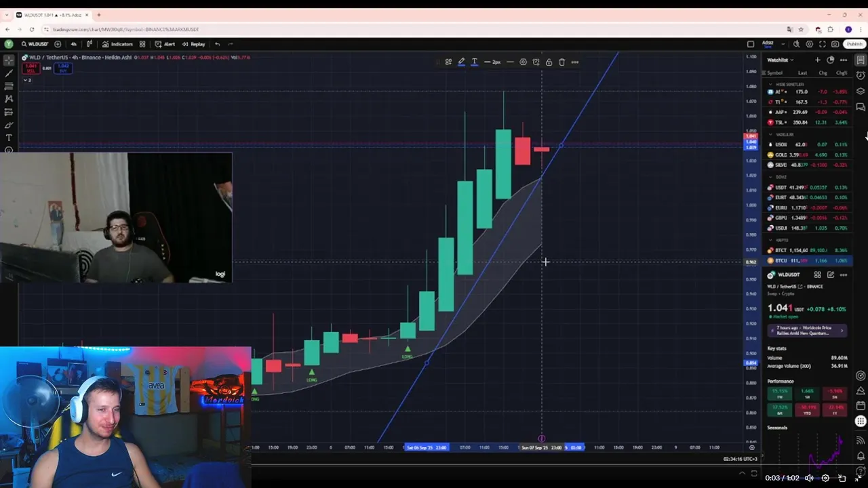Select the crosshair cursor tool
This screenshot has width=868, height=488.
(x=9, y=60)
